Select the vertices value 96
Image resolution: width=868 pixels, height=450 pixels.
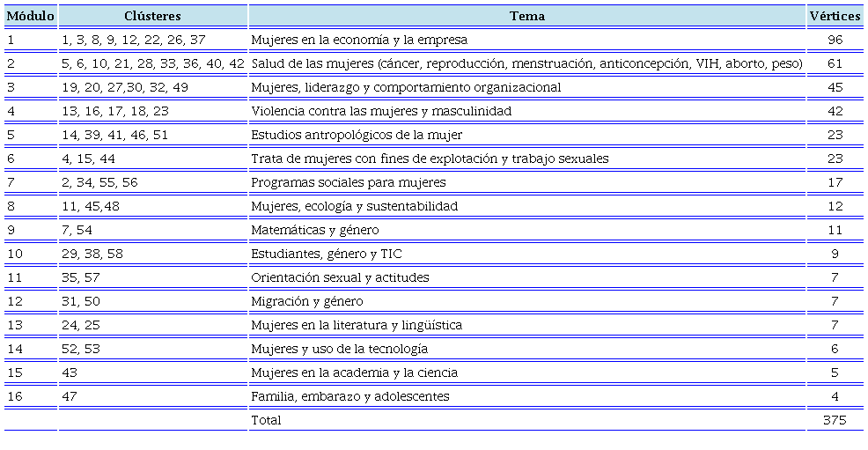pyautogui.click(x=835, y=40)
